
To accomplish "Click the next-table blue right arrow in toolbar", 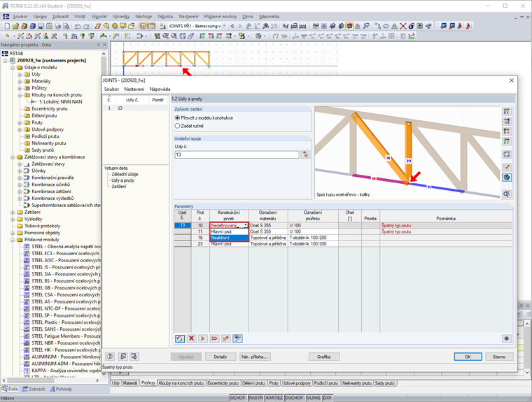I will point(240,26).
